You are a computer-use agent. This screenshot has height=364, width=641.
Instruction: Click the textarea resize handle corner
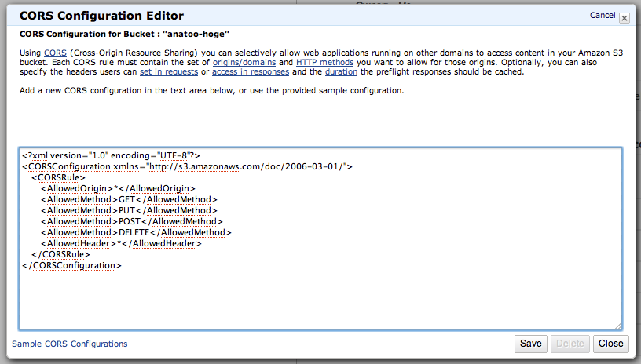point(617,325)
